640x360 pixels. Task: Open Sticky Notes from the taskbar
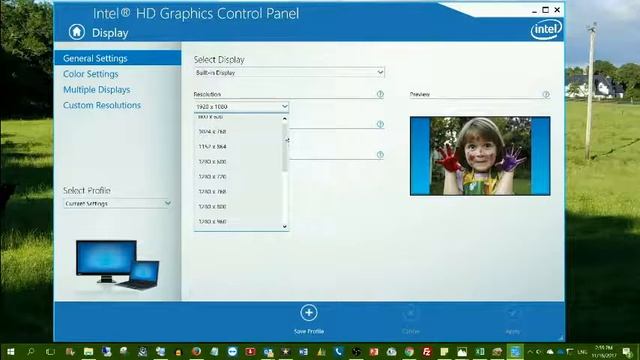444,351
